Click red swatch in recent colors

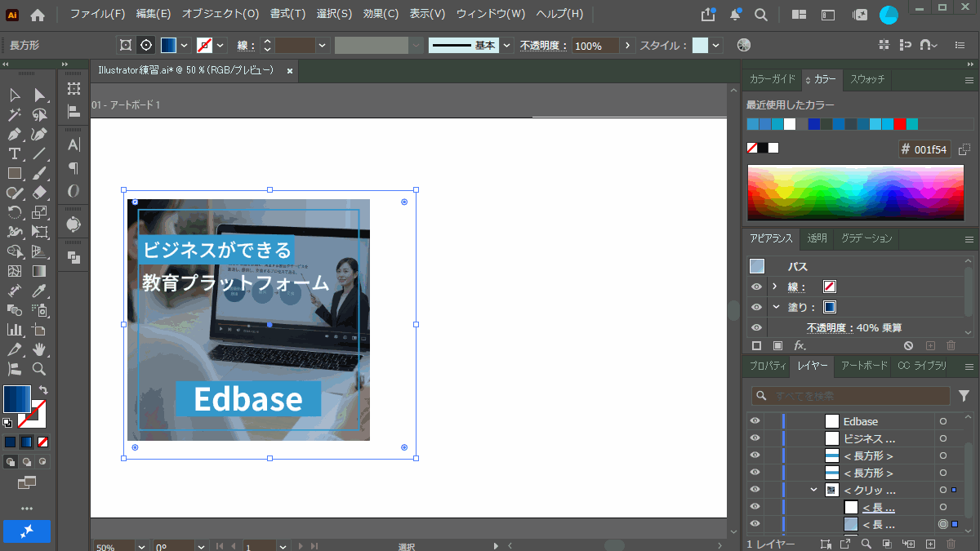pos(900,124)
